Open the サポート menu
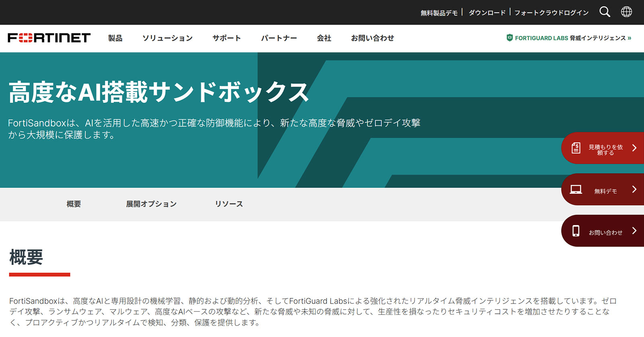Screen dimensions: 644x337 tap(227, 38)
